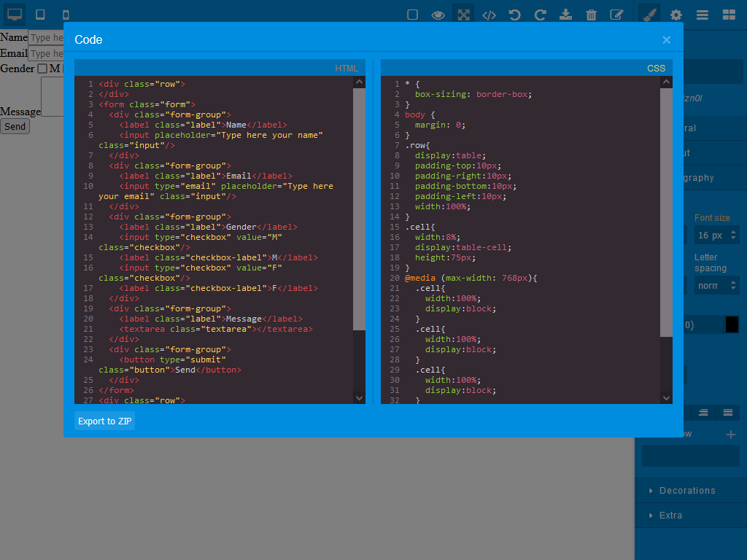Toggle the preview eye icon
The image size is (747, 560).
coord(438,15)
